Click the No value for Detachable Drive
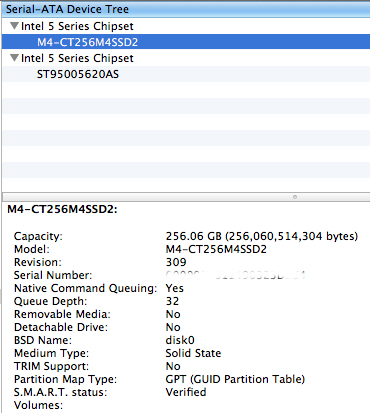 173,327
